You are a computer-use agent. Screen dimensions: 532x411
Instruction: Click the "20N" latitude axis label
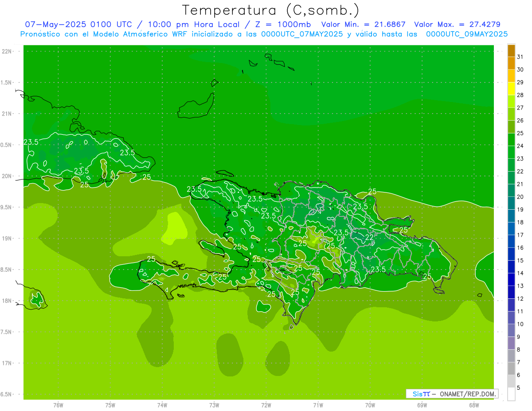pyautogui.click(x=7, y=176)
